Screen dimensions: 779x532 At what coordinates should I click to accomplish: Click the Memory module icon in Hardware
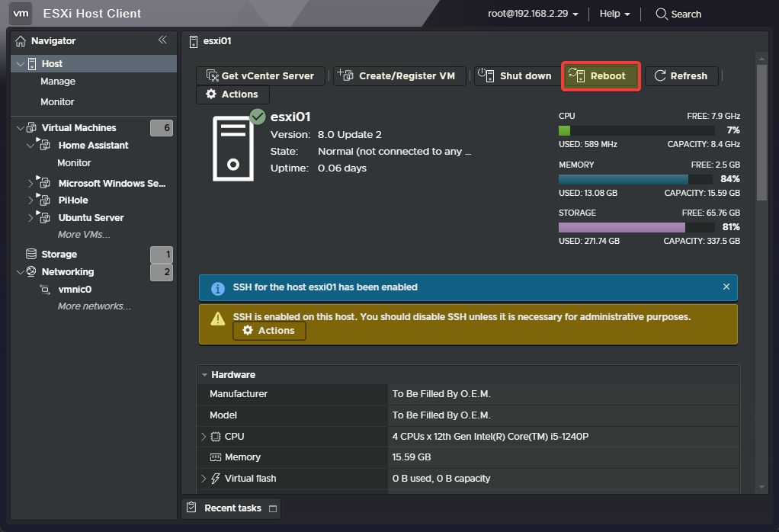pyautogui.click(x=216, y=457)
